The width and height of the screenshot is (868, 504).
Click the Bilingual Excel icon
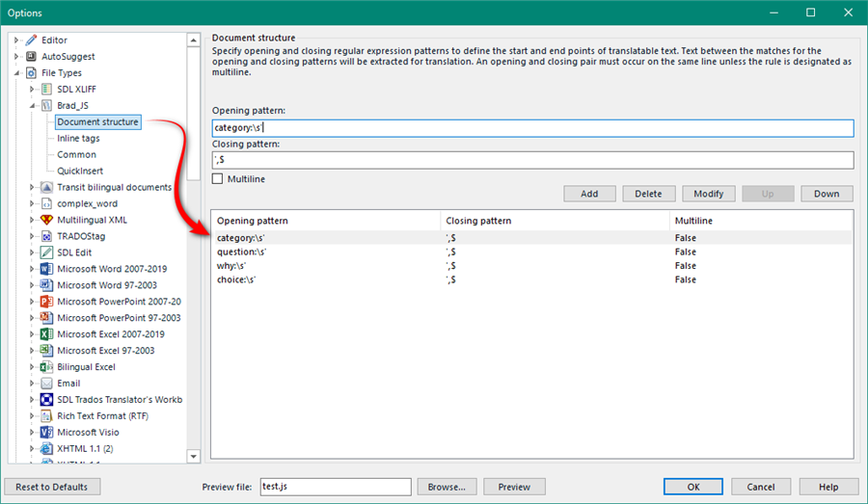[x=47, y=367]
